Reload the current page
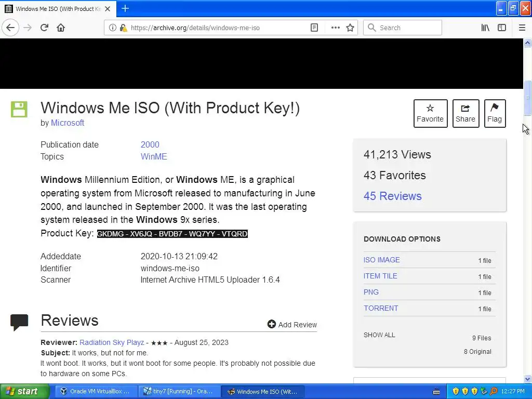 click(x=45, y=28)
